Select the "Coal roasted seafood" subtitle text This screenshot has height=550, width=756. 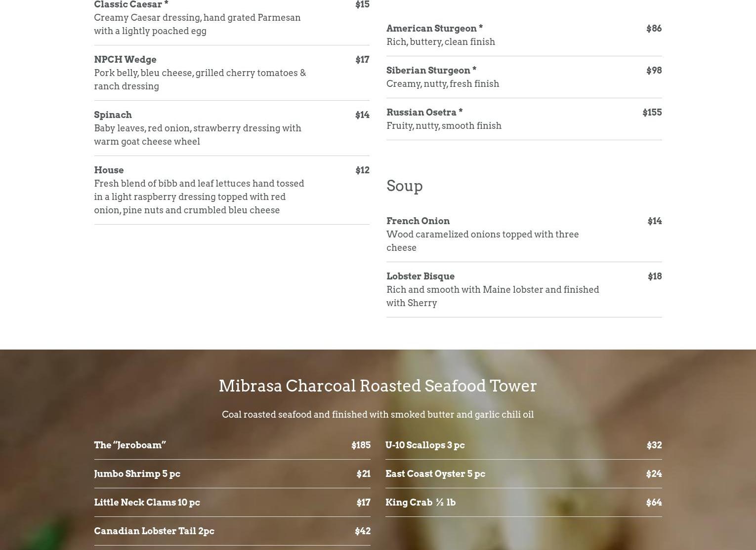pyautogui.click(x=378, y=414)
